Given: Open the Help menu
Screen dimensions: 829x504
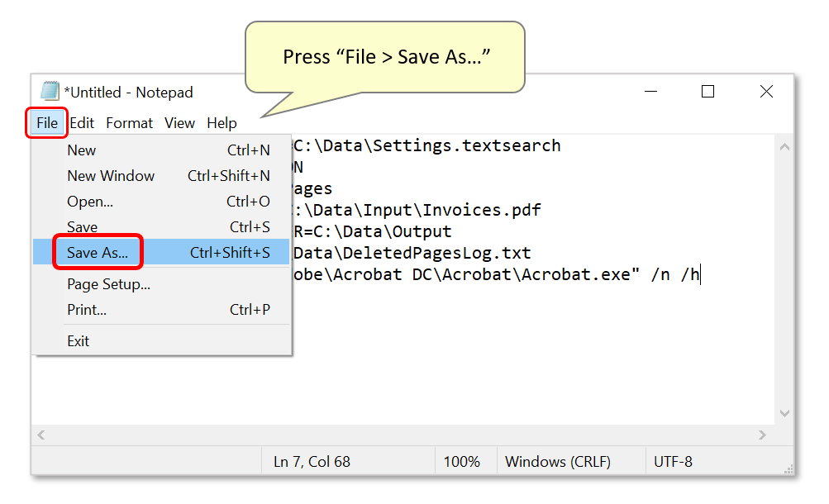Looking at the screenshot, I should [x=222, y=122].
